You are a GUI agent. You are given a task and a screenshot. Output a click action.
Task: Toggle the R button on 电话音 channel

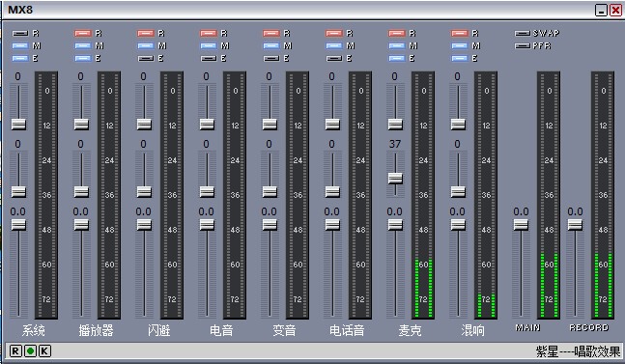pyautogui.click(x=334, y=34)
